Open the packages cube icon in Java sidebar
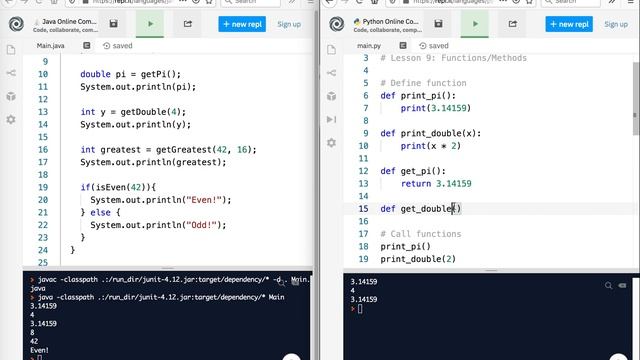This screenshot has width=640, height=360. (11, 96)
